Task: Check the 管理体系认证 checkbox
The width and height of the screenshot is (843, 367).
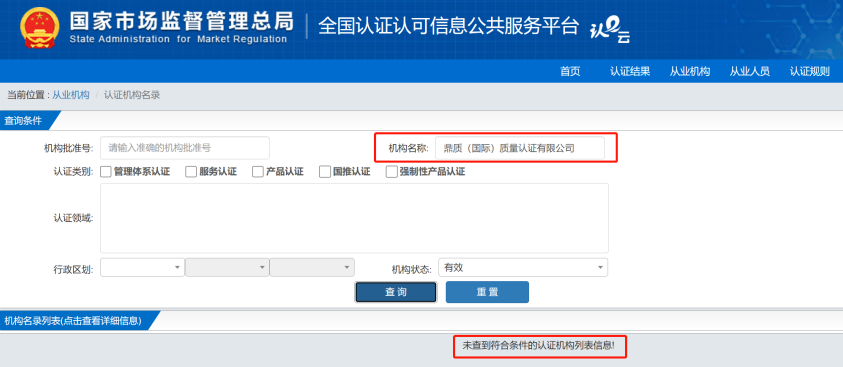Action: click(106, 172)
